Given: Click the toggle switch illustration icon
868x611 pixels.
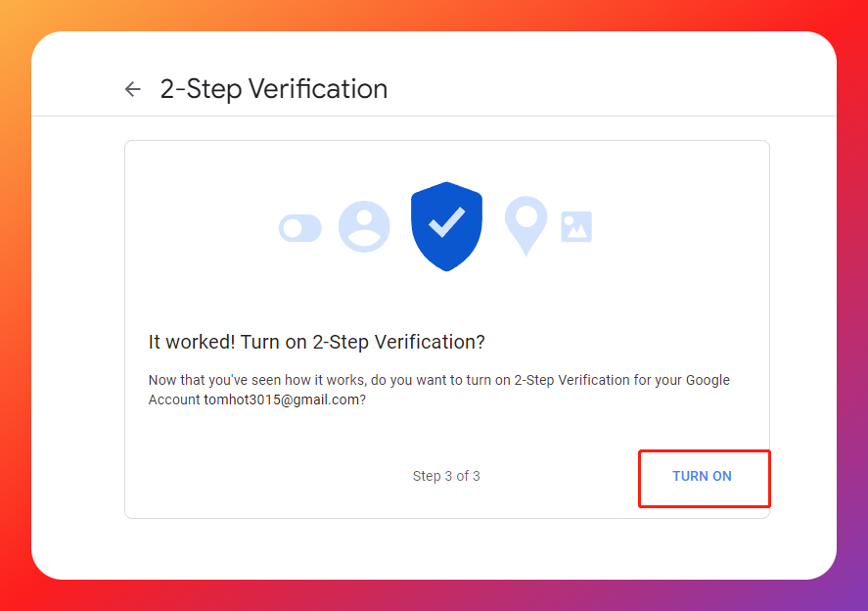Looking at the screenshot, I should [x=300, y=228].
